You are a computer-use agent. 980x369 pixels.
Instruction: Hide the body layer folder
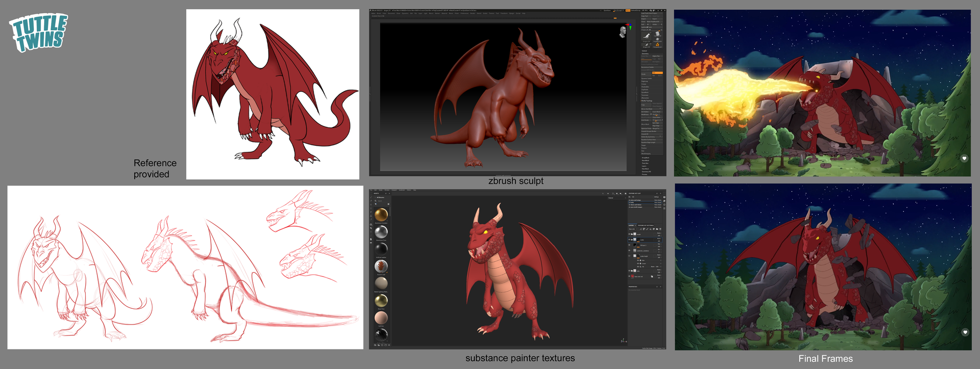629,271
